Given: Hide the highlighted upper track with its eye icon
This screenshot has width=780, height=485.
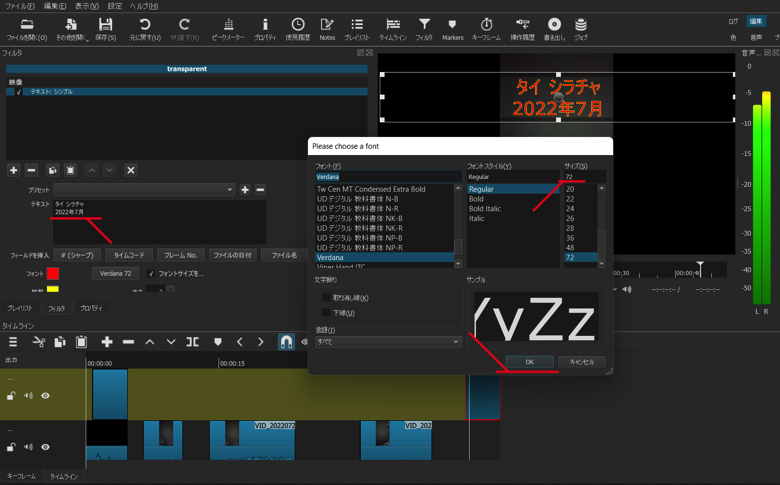Looking at the screenshot, I should 45,396.
